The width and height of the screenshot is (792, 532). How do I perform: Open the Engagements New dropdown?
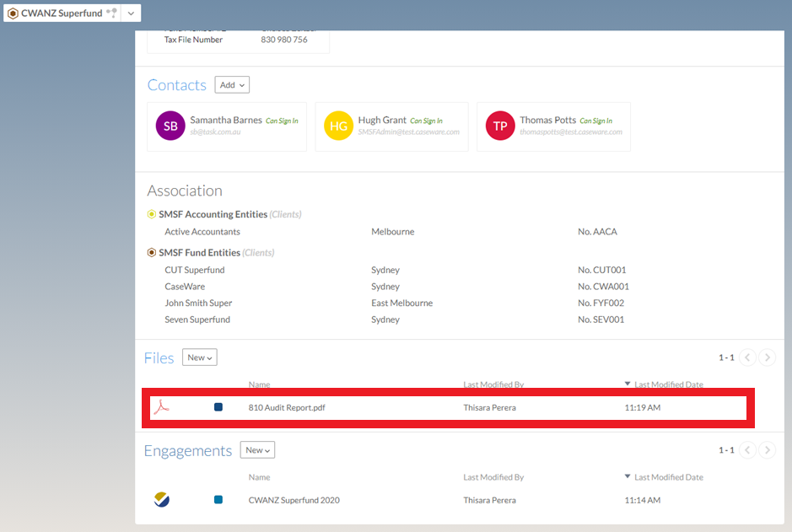pos(257,450)
